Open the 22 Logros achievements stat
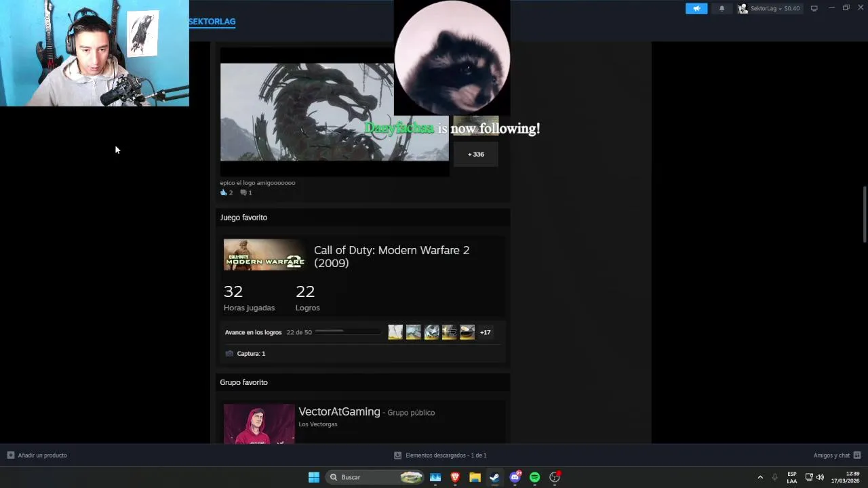 tap(307, 298)
